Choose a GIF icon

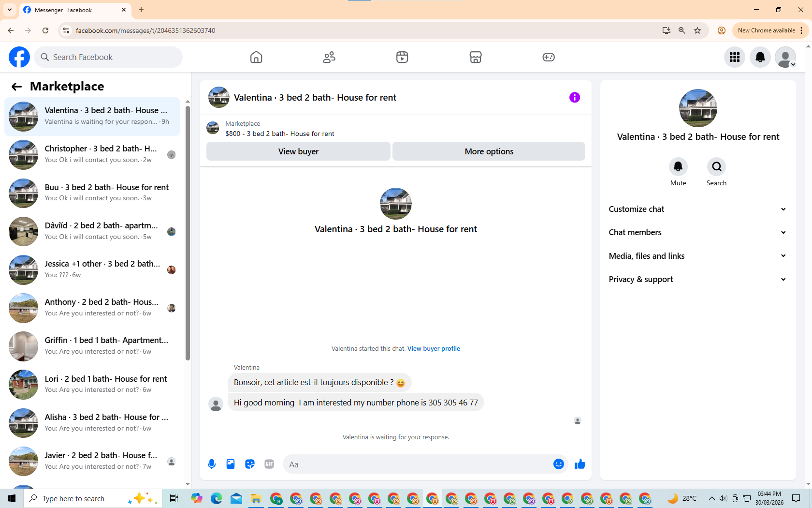269,464
